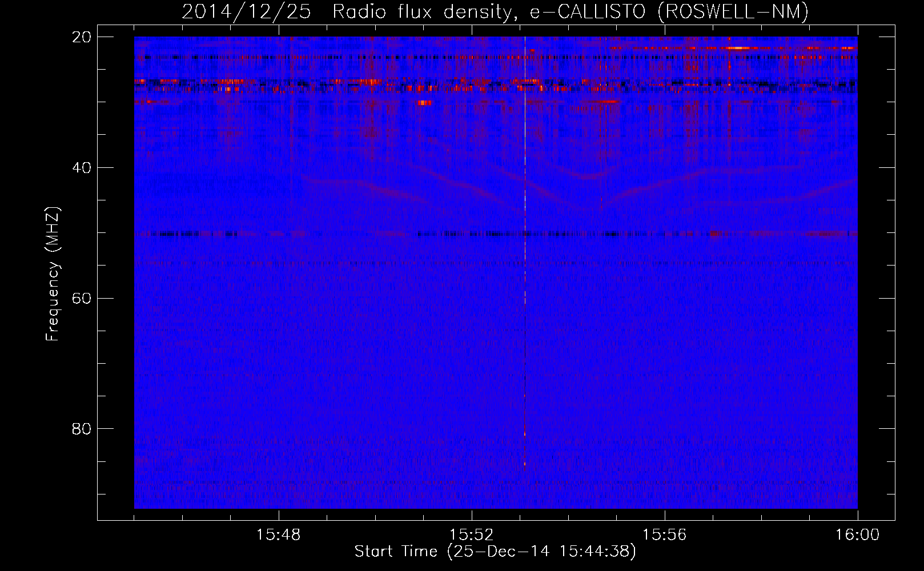Click the "15:56" time tick label

click(x=665, y=535)
